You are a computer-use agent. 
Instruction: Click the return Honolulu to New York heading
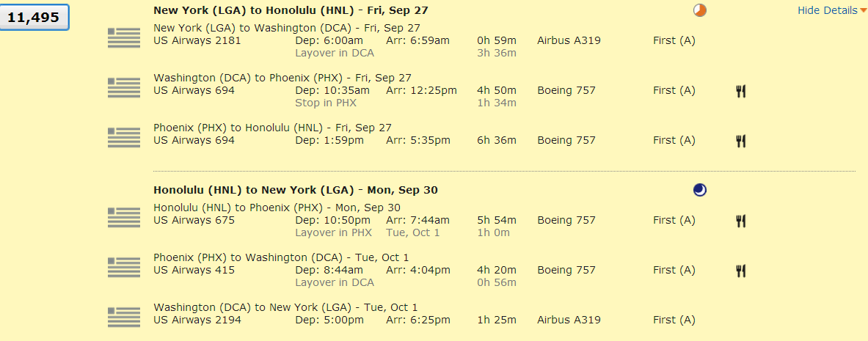(295, 190)
